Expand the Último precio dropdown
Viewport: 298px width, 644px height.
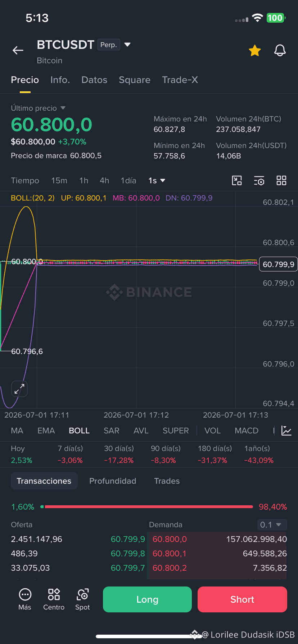[x=63, y=108]
